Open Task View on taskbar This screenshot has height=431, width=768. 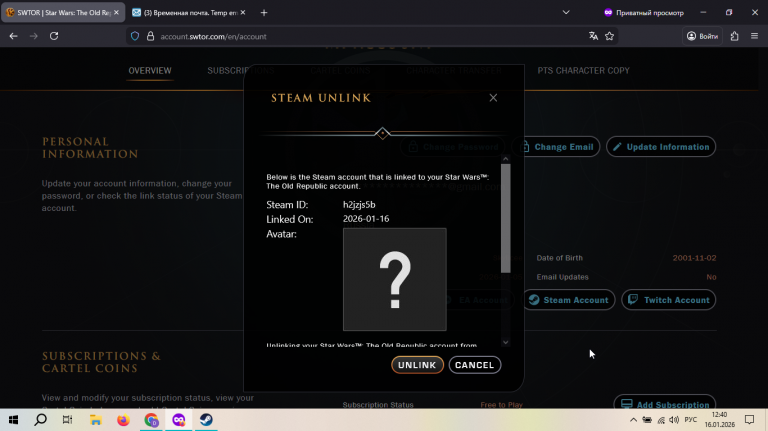68,420
